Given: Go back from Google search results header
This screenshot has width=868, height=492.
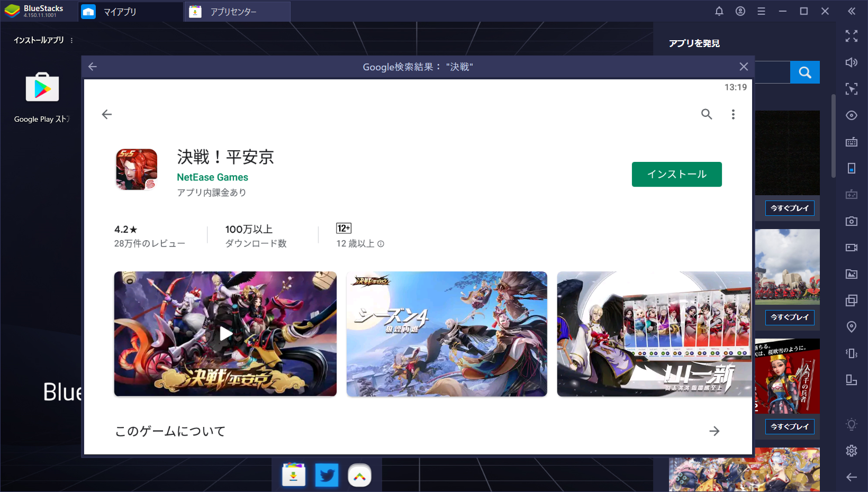Looking at the screenshot, I should [93, 67].
